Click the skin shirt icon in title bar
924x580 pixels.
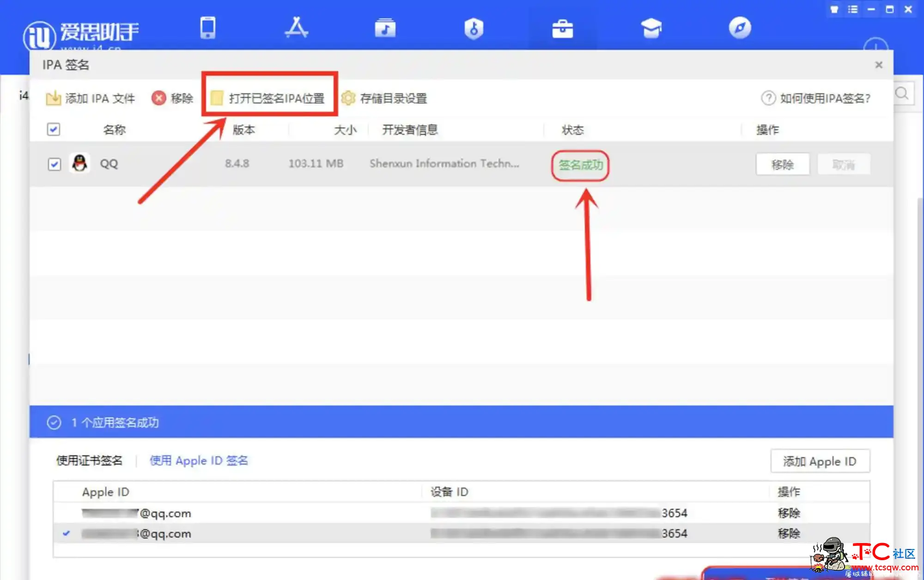[834, 9]
